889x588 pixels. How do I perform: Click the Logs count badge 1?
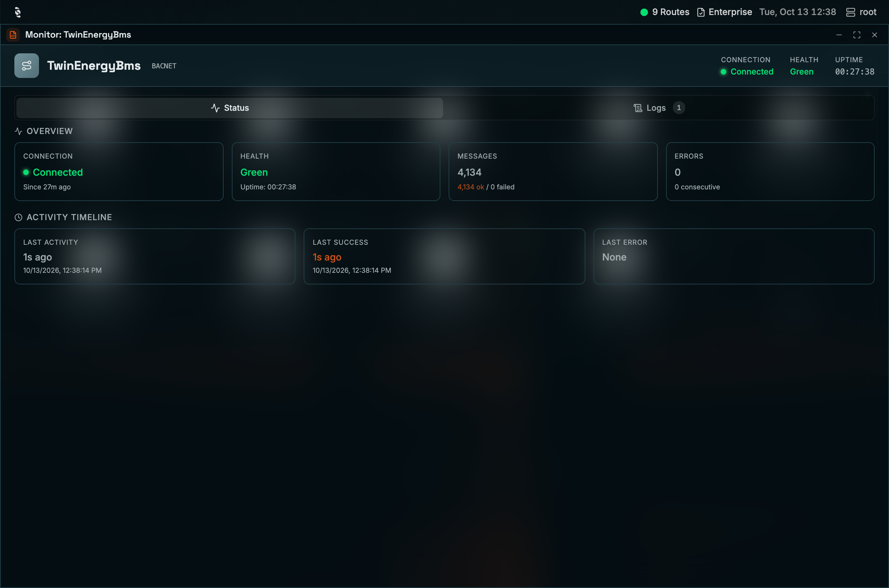pos(679,108)
